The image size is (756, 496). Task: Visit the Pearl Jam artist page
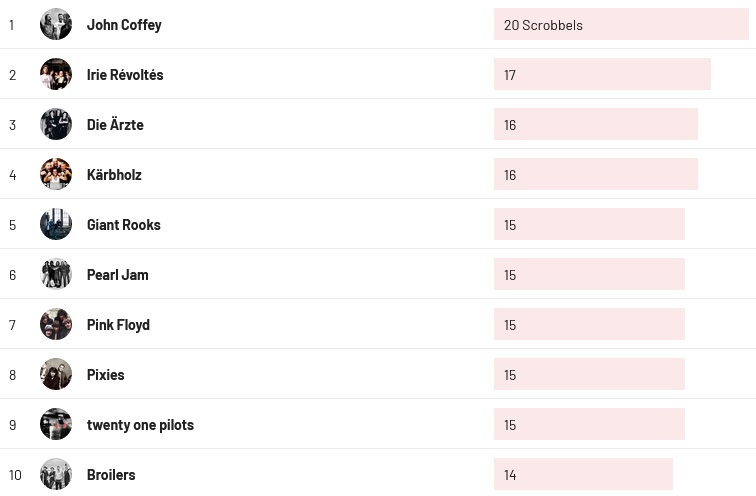[x=118, y=275]
